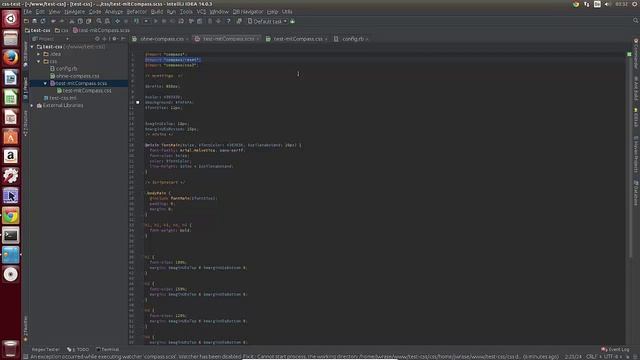This screenshot has width=640, height=360.
Task: Open the VCS menu
Action: point(201,12)
